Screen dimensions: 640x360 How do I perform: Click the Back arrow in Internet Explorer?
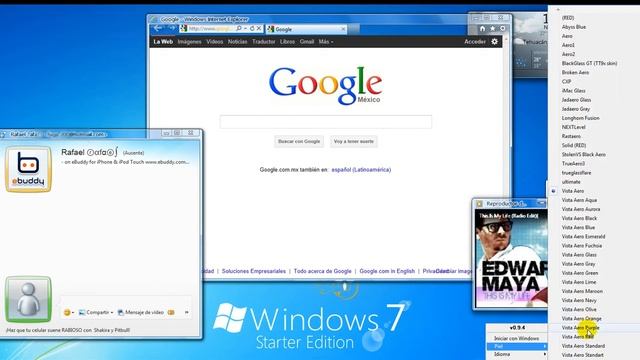click(158, 28)
